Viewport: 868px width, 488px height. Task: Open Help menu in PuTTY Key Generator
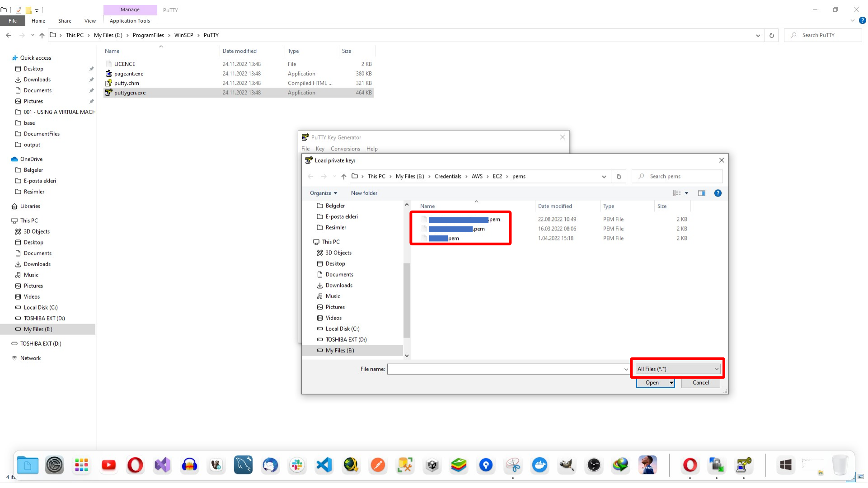(372, 149)
